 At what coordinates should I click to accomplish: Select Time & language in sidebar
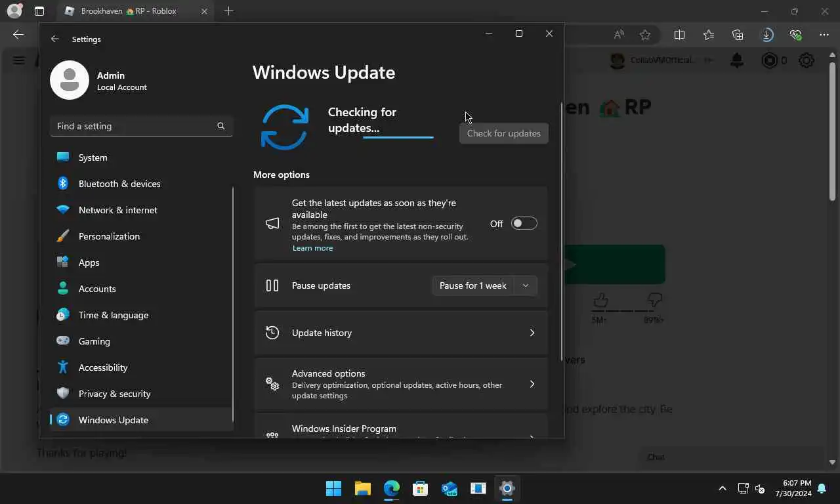(141, 315)
